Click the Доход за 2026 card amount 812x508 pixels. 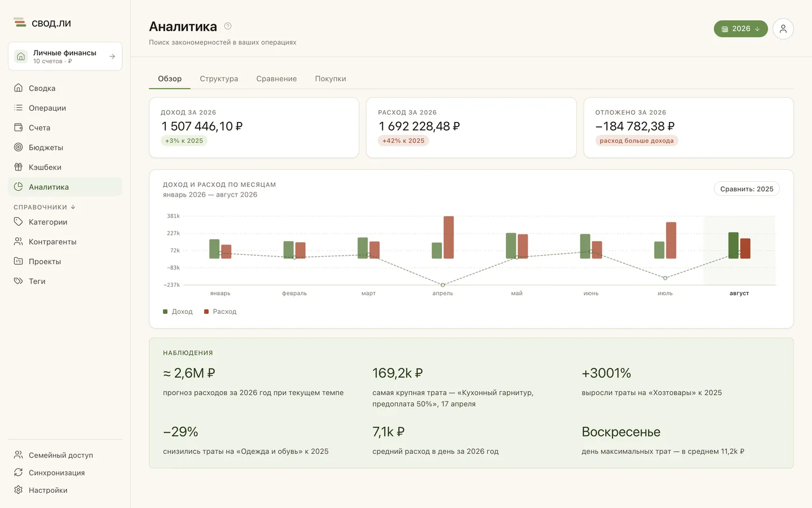[202, 126]
